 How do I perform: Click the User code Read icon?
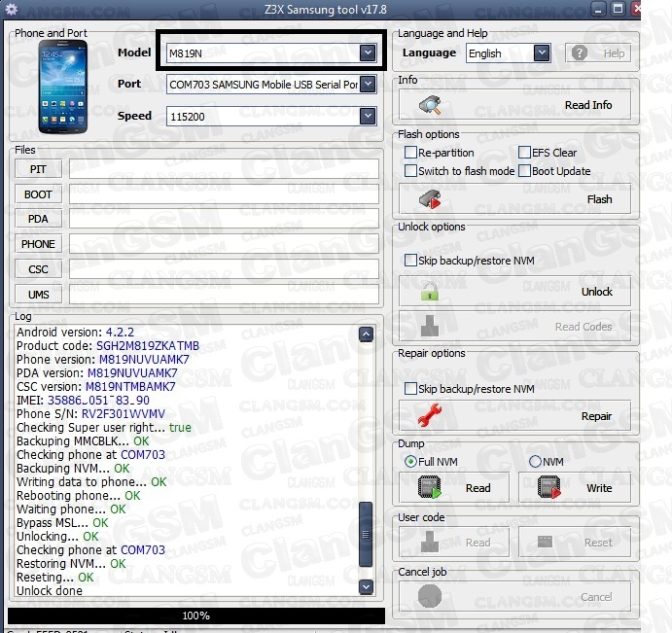click(x=430, y=543)
